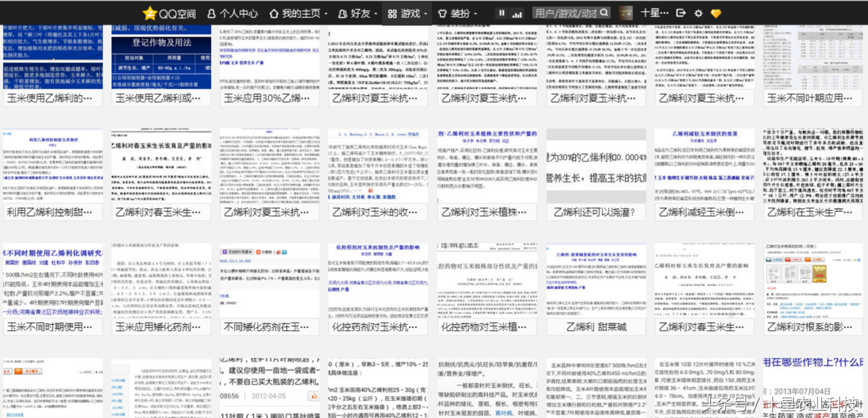Click the 十星… username
Viewport: 868px width, 418px height.
[x=654, y=13]
